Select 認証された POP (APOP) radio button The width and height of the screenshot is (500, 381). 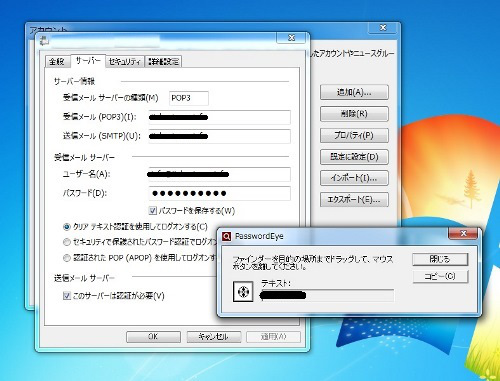click(x=67, y=258)
